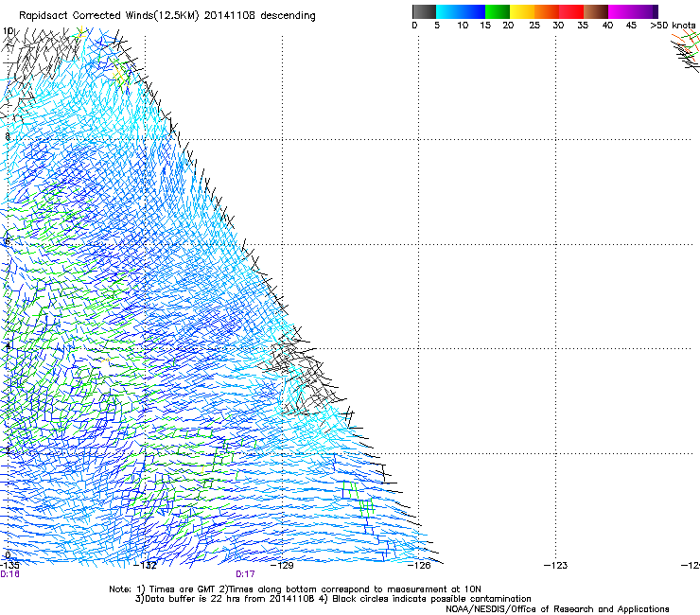The image size is (700, 615).
Task: Click the cyan 5-10 knots legend color
Action: [447, 11]
